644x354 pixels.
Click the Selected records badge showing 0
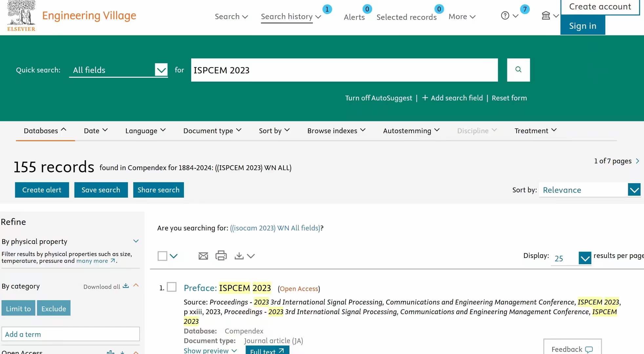point(439,9)
